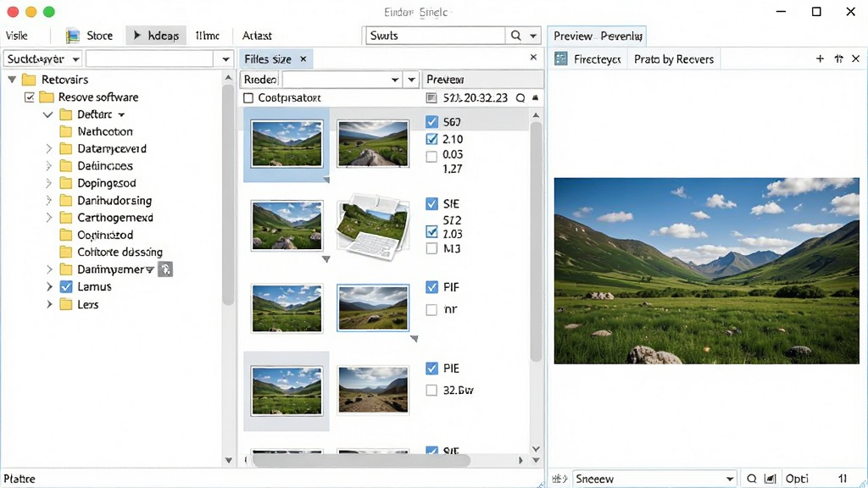Click the Opti button
The width and height of the screenshot is (868, 488).
[x=797, y=479]
